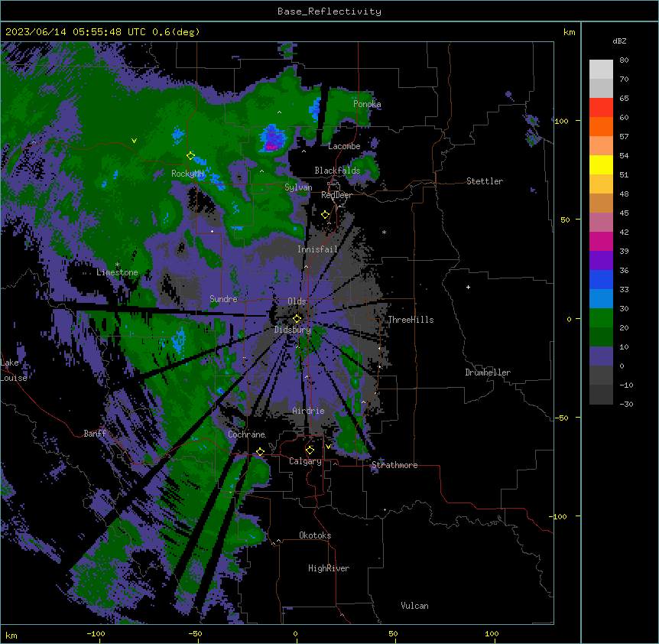Click the Cochrane label
659x644 pixels.
[246, 434]
